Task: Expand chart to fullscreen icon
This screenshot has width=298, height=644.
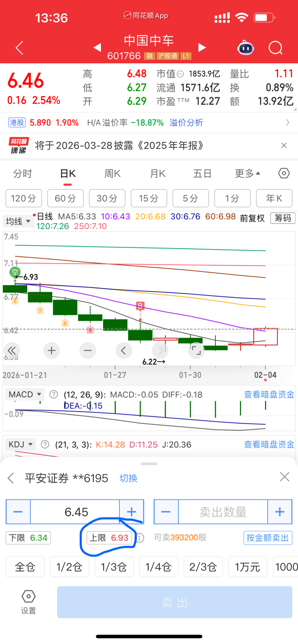Action: click(x=196, y=351)
